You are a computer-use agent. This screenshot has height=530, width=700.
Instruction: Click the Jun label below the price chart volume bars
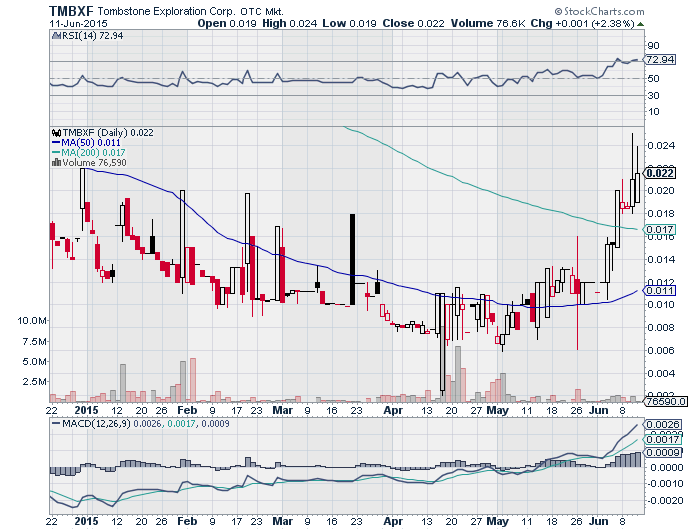(598, 410)
